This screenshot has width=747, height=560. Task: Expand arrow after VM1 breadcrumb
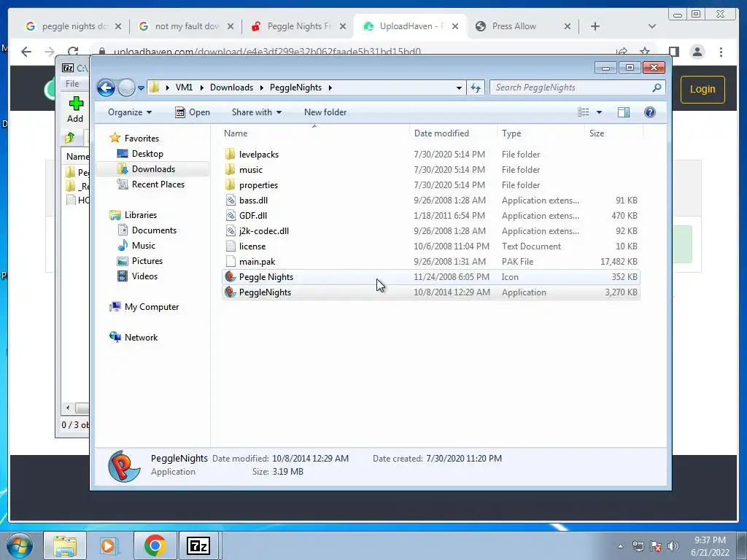(x=201, y=87)
